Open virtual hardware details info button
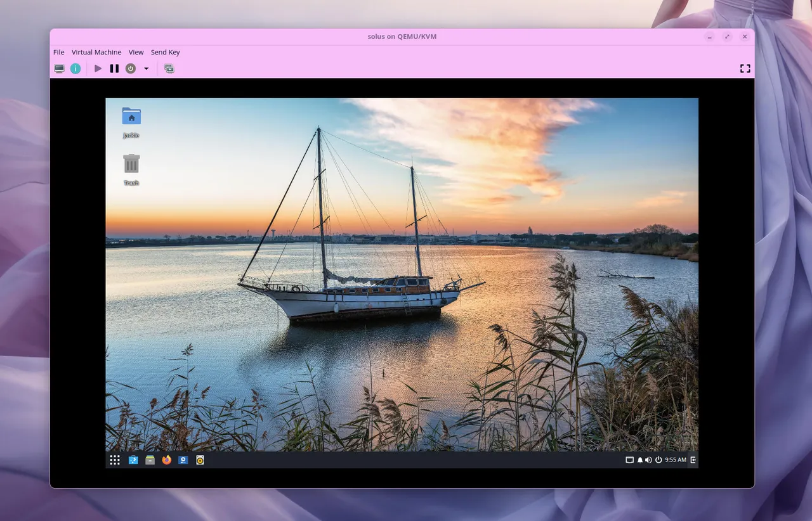Image resolution: width=812 pixels, height=521 pixels. (75, 68)
